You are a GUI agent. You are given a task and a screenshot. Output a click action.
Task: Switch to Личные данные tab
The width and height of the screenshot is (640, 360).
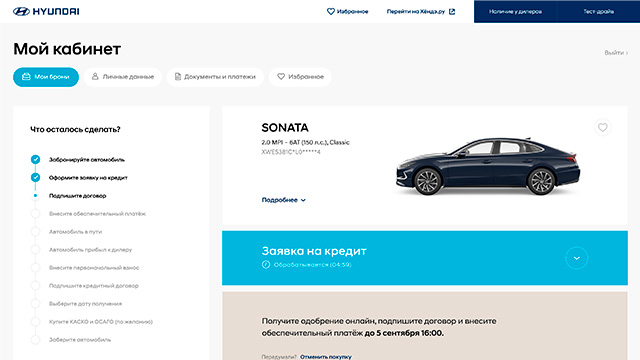click(123, 77)
